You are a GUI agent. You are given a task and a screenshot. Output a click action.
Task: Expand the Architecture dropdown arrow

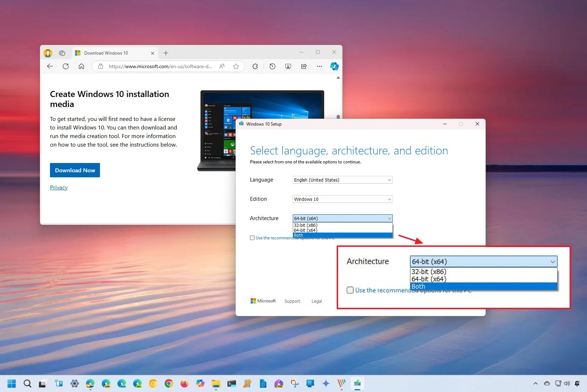click(389, 218)
